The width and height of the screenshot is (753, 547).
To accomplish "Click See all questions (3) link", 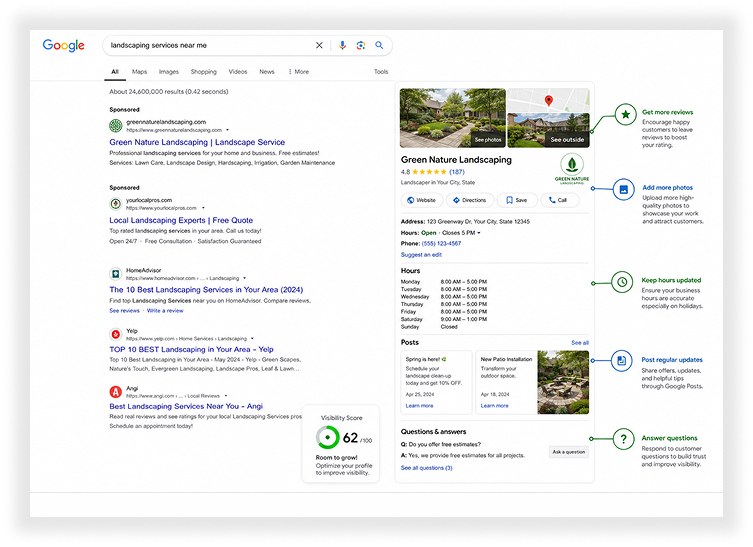I will [x=426, y=468].
